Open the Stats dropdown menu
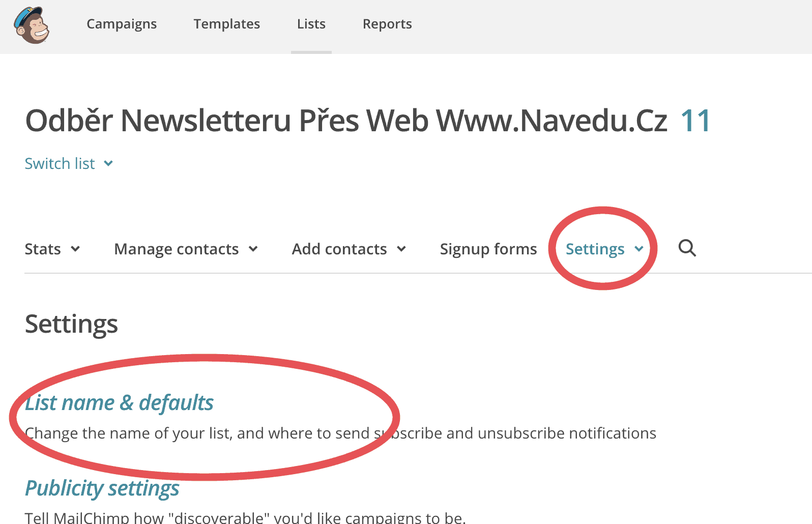 click(52, 249)
